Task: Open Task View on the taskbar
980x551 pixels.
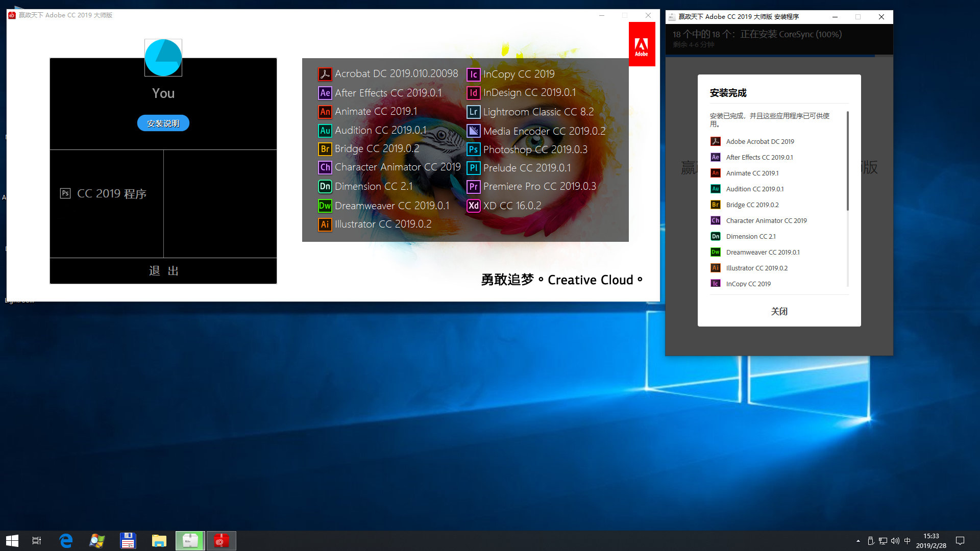Action: 37,541
